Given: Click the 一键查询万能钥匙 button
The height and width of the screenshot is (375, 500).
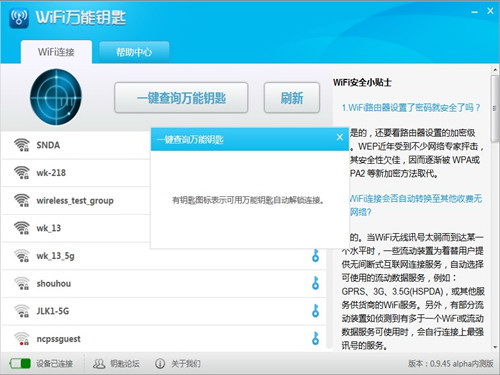Looking at the screenshot, I should [181, 98].
